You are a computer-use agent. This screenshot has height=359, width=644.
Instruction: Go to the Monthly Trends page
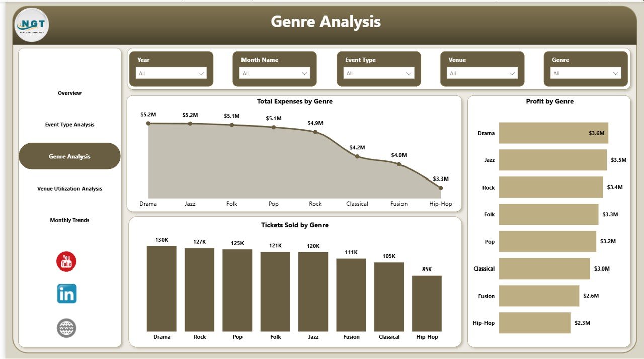(69, 220)
